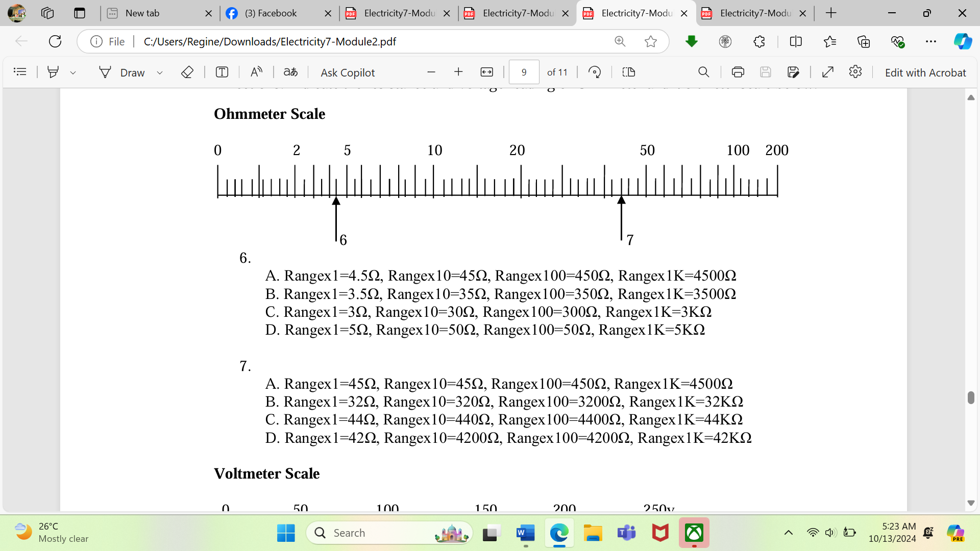
Task: Open Browser essentials
Action: click(x=898, y=41)
